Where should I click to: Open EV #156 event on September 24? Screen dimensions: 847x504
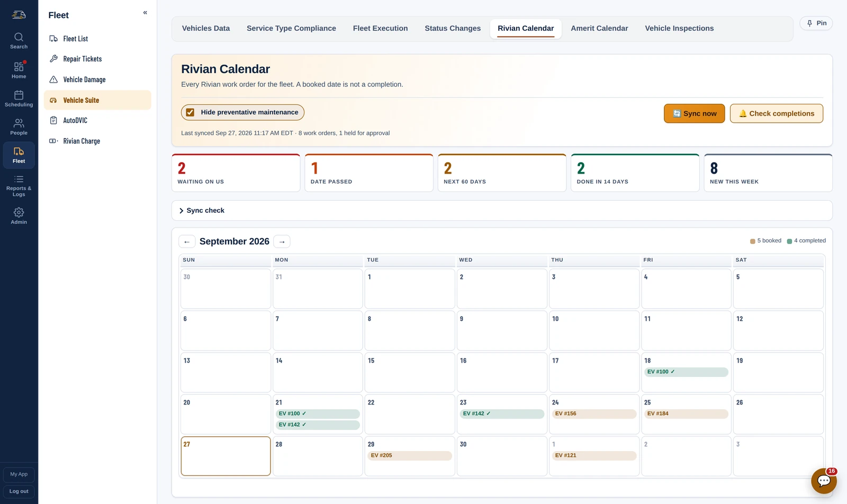point(594,414)
